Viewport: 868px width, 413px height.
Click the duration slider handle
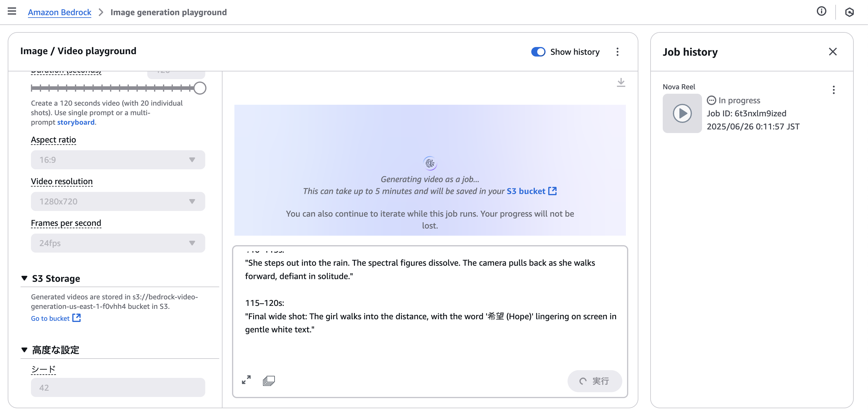click(x=200, y=88)
